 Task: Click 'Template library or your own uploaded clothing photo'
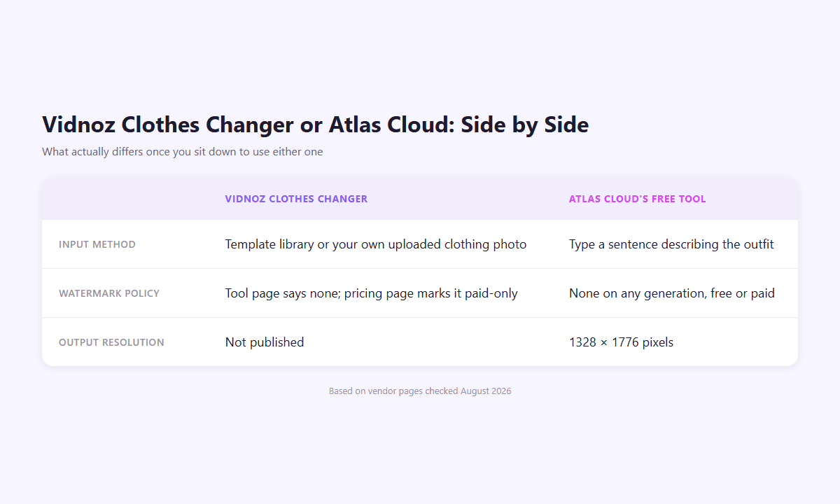click(376, 244)
